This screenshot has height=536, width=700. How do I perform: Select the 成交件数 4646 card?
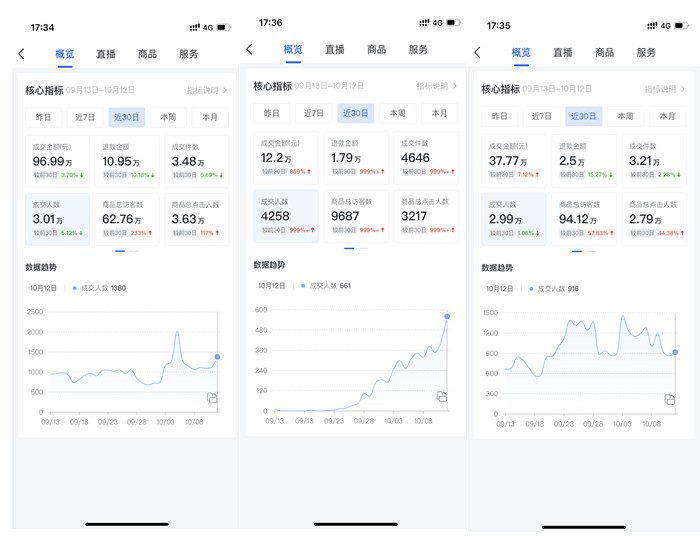click(426, 158)
